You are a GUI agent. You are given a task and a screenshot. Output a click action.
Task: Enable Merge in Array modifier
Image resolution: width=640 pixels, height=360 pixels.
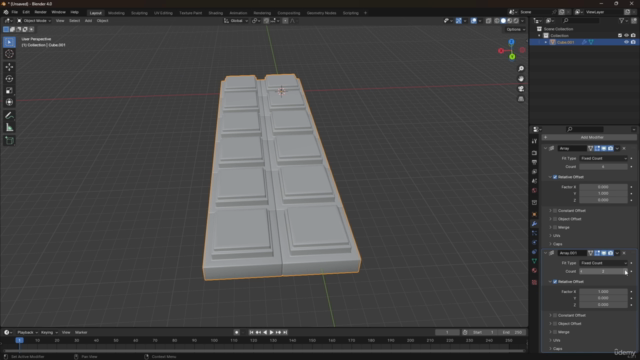(555, 227)
